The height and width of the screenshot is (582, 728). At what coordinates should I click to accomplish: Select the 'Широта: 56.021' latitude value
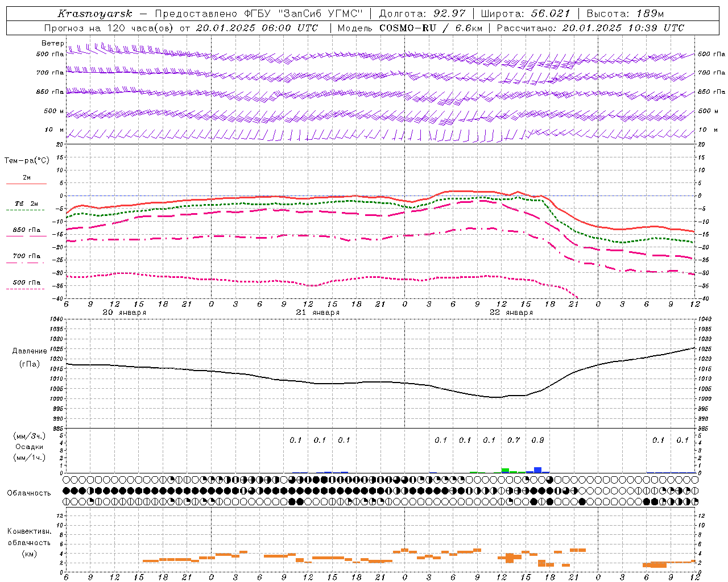coord(525,14)
